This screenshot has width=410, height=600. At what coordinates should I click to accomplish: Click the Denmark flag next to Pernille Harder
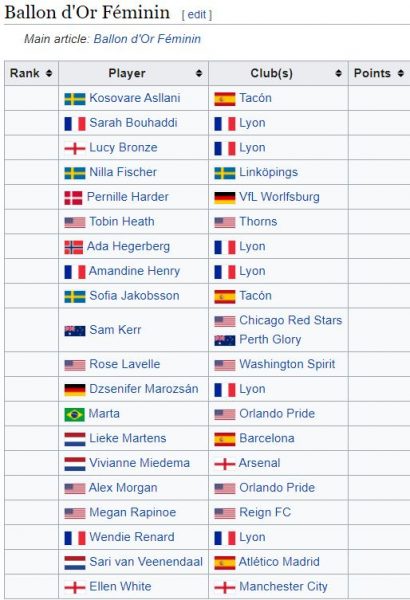point(74,198)
